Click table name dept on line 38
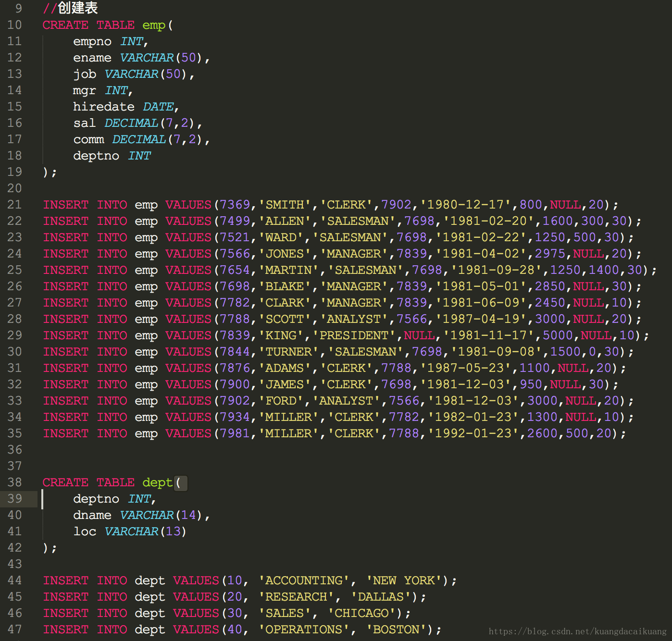The image size is (672, 641). [158, 483]
